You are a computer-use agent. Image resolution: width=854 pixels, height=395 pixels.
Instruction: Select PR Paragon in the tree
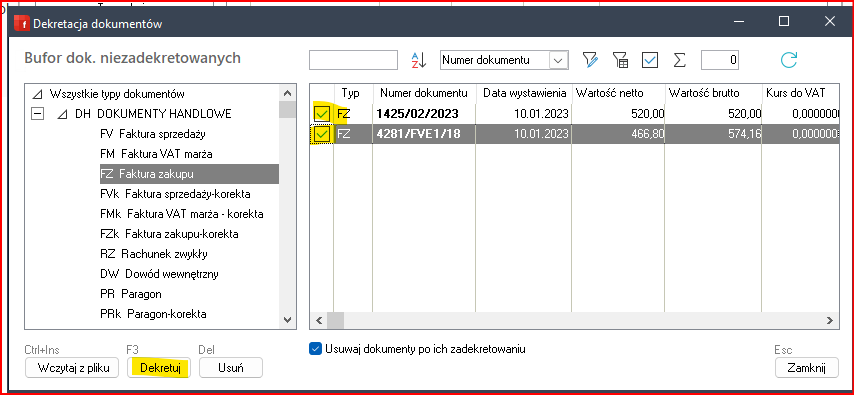131,294
